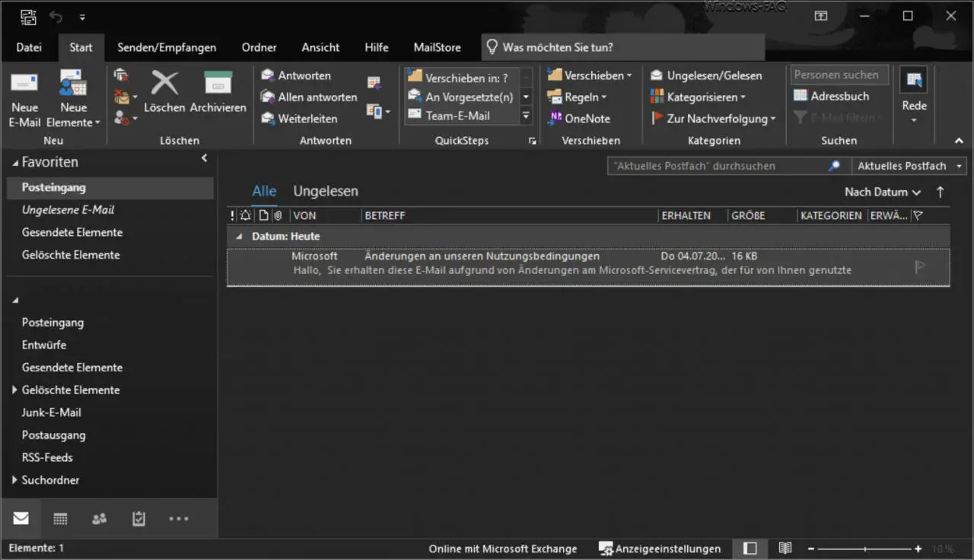Open the Kategorisieren color categories dropdown

point(698,97)
